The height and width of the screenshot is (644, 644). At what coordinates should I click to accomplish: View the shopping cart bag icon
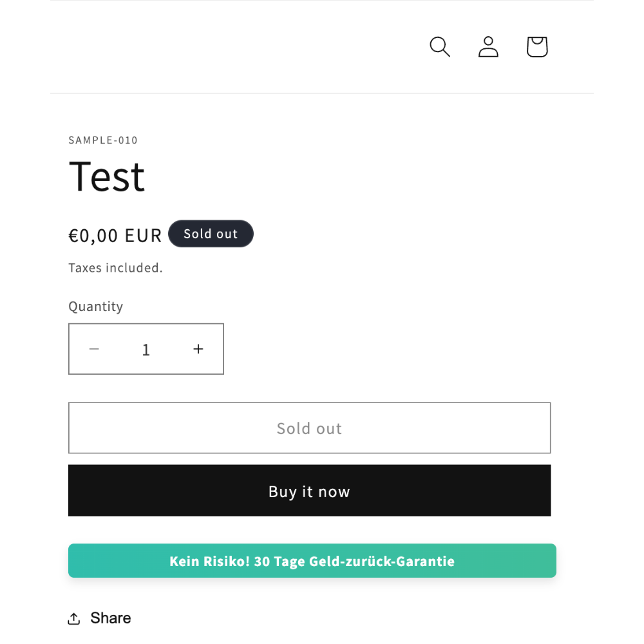pos(537,46)
